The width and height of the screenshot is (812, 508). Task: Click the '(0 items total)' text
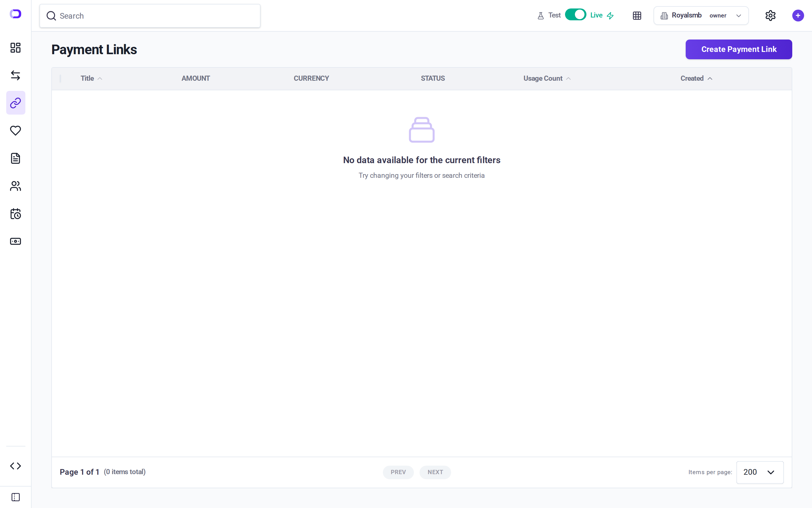pyautogui.click(x=125, y=472)
